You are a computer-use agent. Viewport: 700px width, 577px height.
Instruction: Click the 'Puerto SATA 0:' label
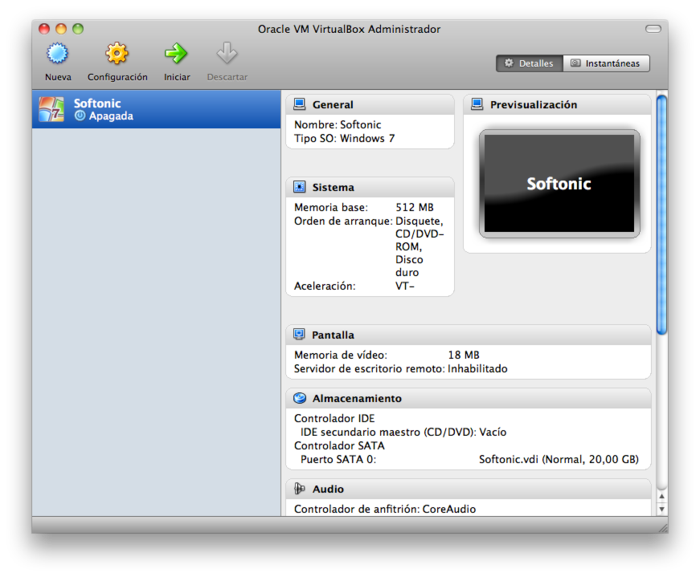coord(338,460)
